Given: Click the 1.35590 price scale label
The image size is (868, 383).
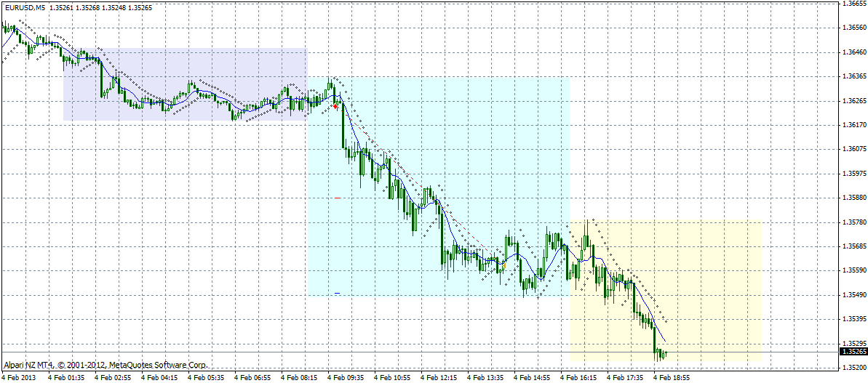Looking at the screenshot, I should coord(854,271).
